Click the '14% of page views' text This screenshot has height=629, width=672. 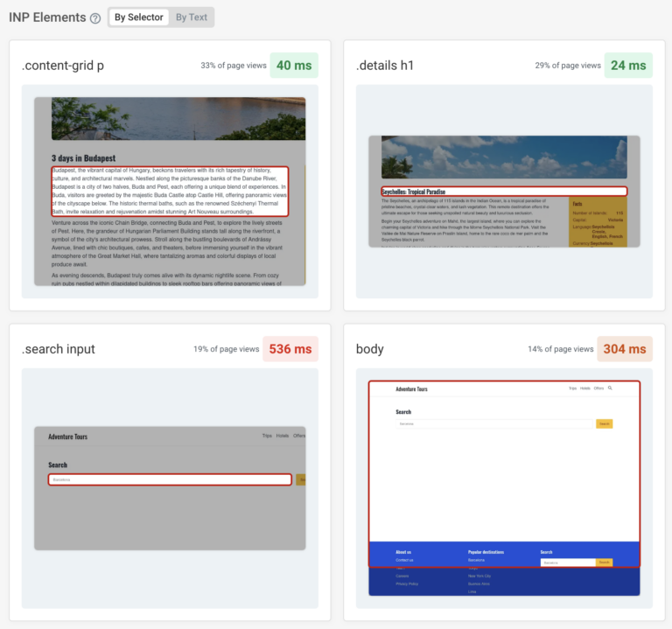pyautogui.click(x=561, y=349)
